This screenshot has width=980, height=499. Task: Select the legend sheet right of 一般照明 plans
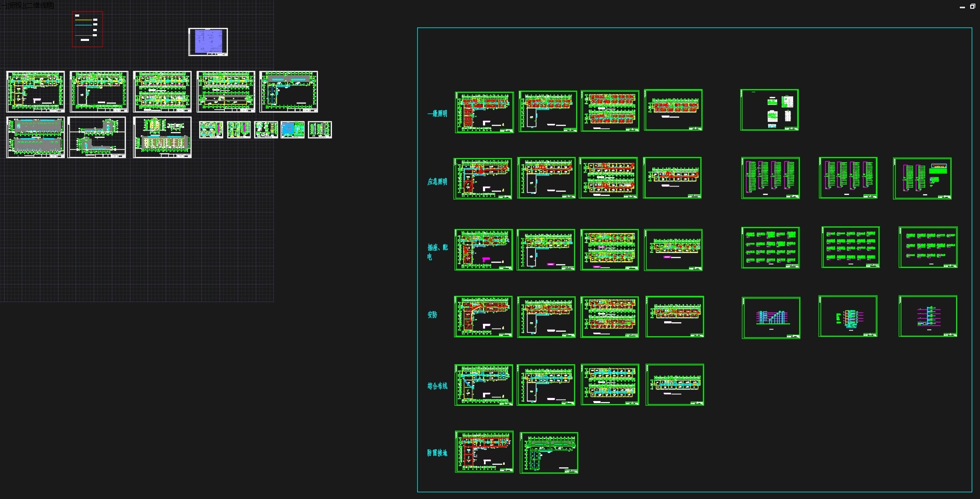coord(770,110)
